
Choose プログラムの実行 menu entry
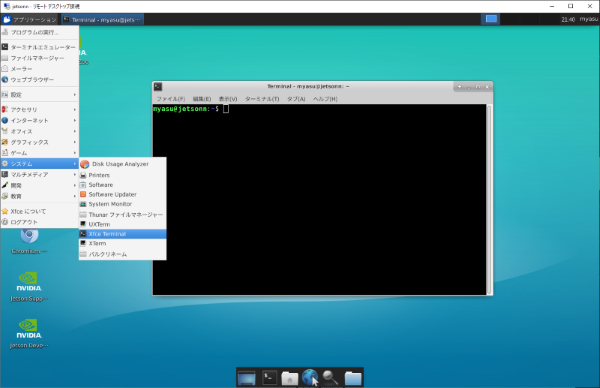40,33
